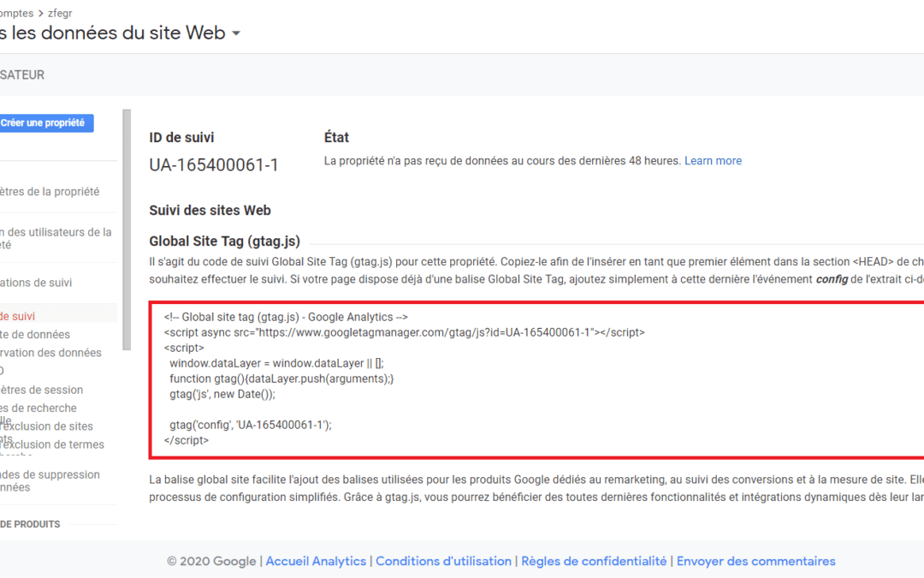Select the tracking code item highlighted in red
The width and height of the screenshot is (924, 578).
click(x=18, y=316)
